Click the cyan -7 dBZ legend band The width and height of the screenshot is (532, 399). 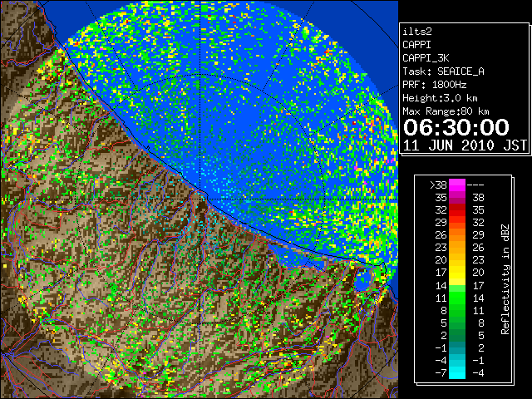click(x=457, y=372)
